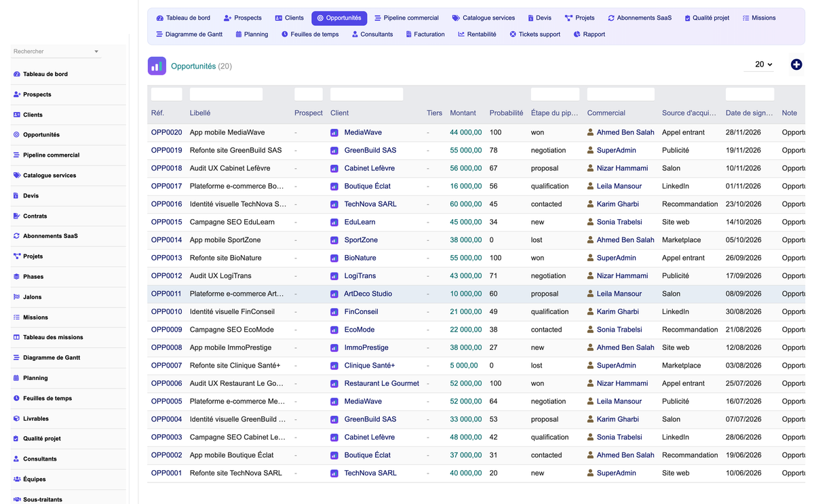814x504 pixels.
Task: Click the Abonnements SaaS sync icon in sidebar
Action: point(17,236)
